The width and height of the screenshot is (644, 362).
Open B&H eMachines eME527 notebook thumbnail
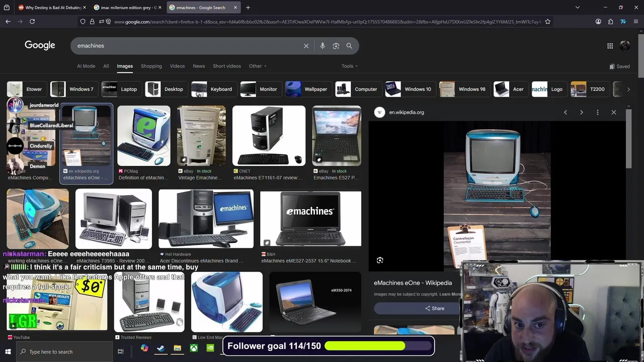tap(310, 219)
